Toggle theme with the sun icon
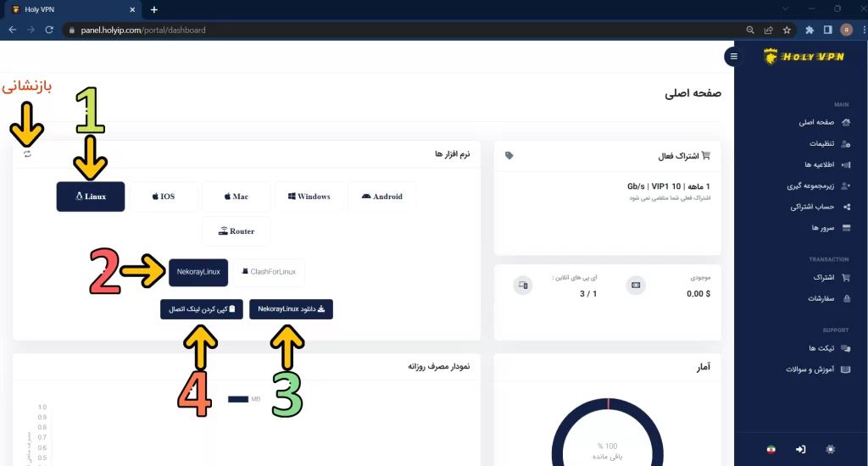 (831, 449)
